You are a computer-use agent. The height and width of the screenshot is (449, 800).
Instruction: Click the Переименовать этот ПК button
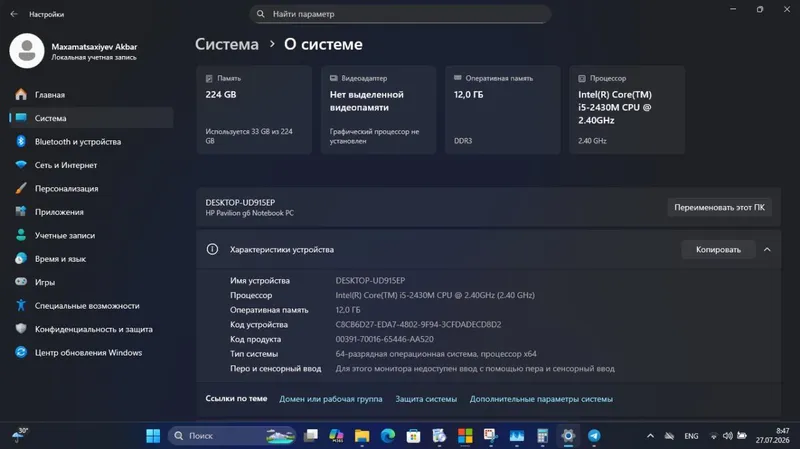click(x=719, y=208)
